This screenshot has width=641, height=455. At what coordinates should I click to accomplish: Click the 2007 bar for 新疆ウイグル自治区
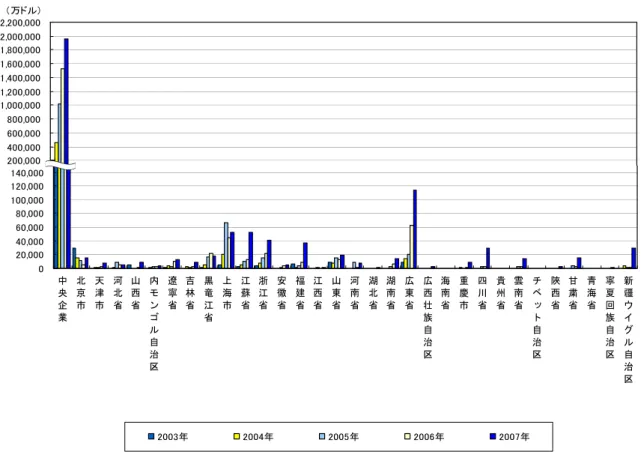click(634, 258)
